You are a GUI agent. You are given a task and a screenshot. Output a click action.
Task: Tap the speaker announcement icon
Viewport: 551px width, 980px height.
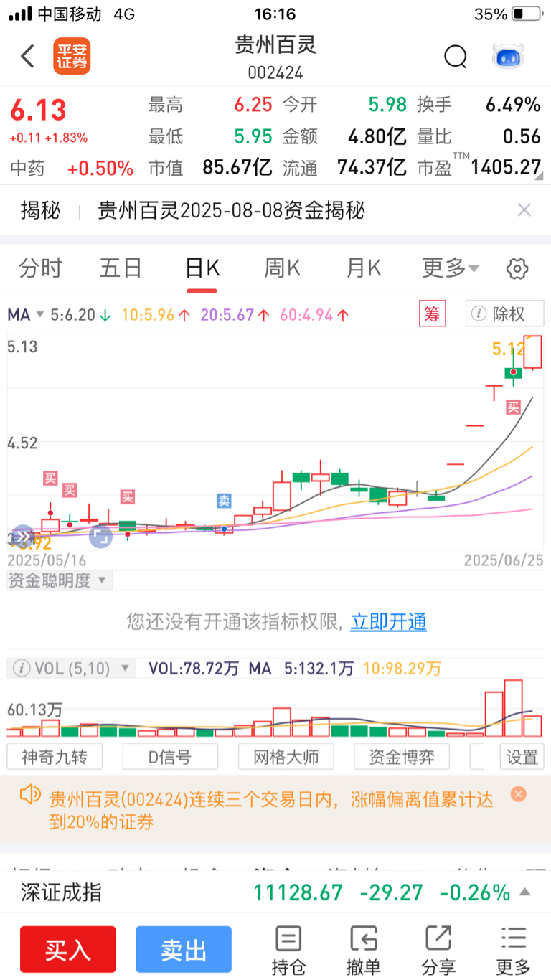(30, 794)
